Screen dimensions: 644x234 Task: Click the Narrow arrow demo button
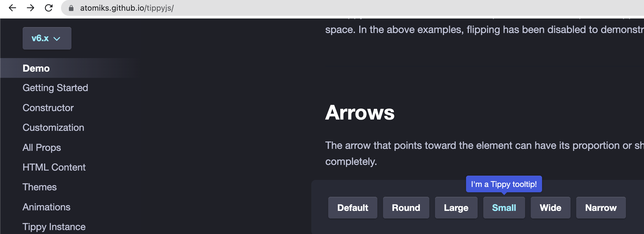click(x=601, y=208)
